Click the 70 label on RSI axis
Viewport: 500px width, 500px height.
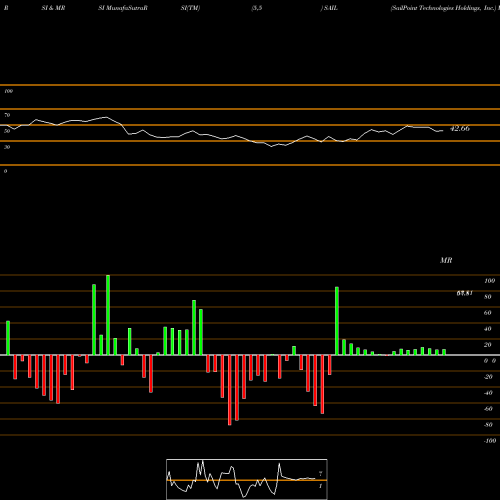click(7, 115)
